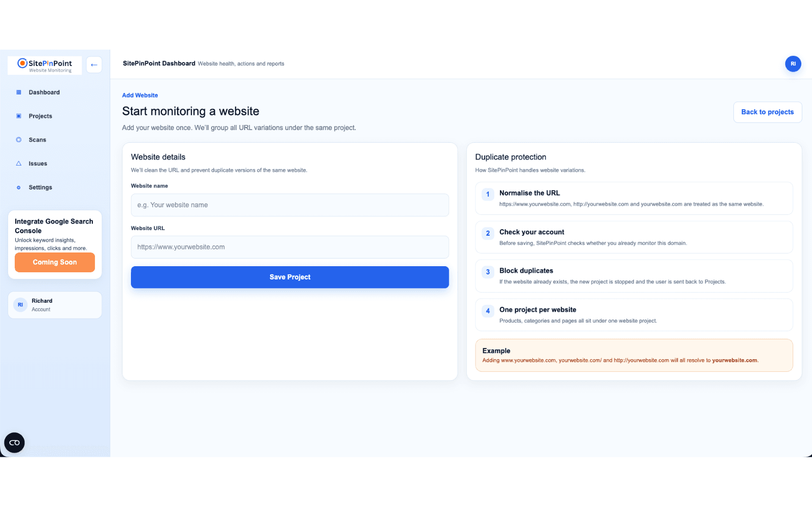The width and height of the screenshot is (812, 508).
Task: Click the SitePinPoint logo
Action: click(x=45, y=66)
